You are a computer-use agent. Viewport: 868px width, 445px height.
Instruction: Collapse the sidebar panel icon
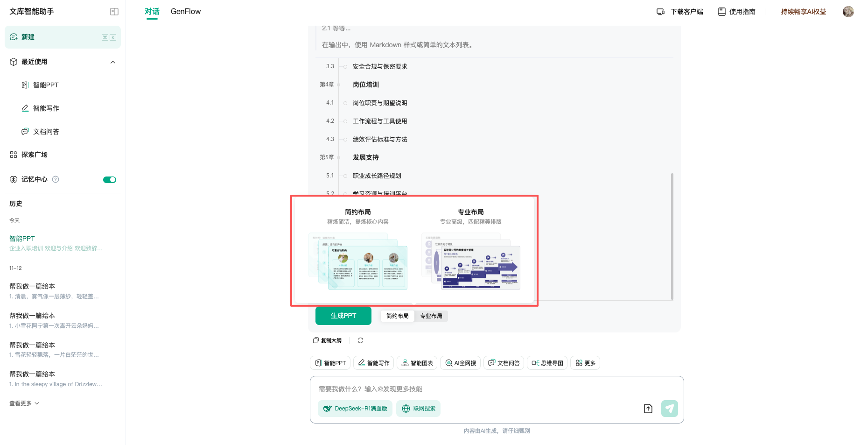click(x=114, y=12)
